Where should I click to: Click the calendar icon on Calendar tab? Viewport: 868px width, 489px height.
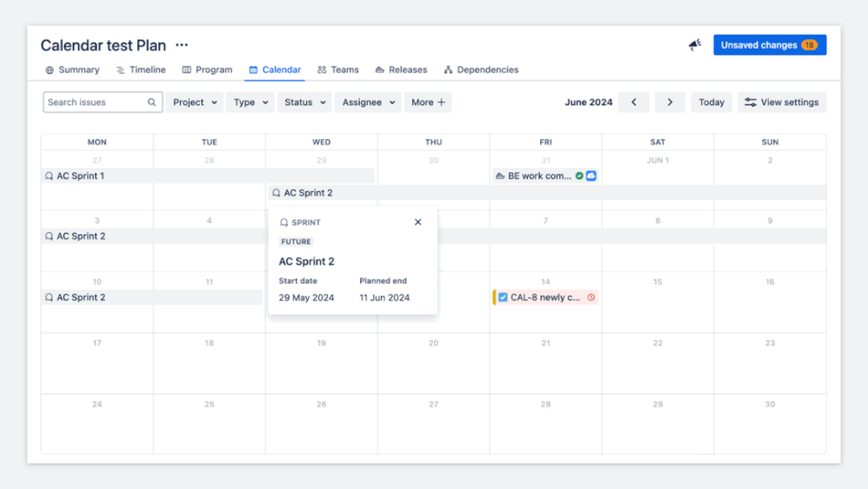pos(254,70)
